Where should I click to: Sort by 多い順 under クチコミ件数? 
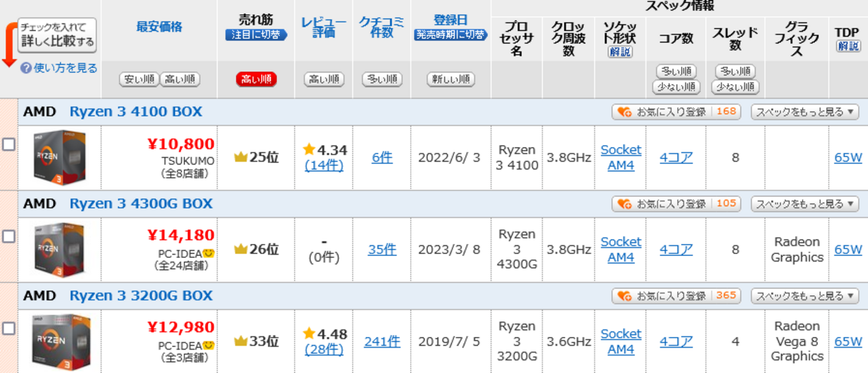point(382,80)
